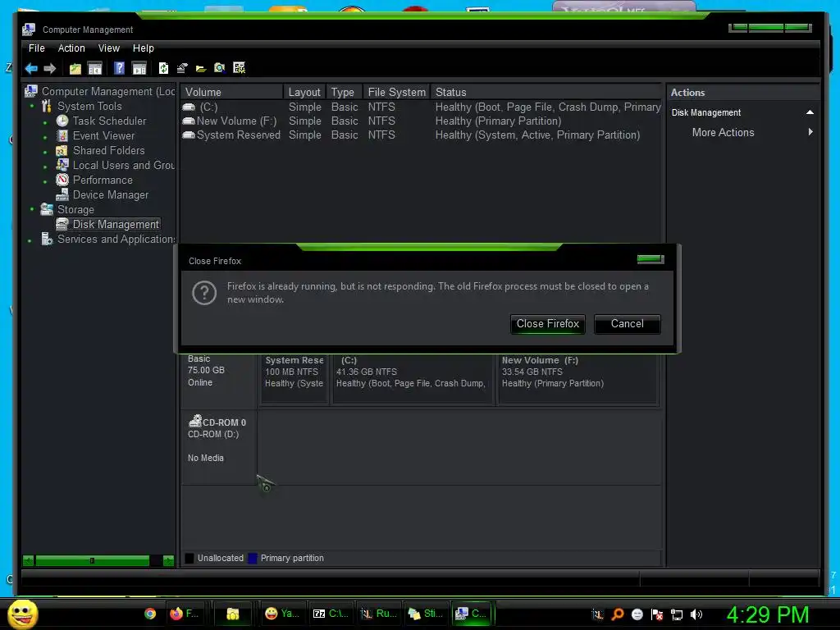The width and height of the screenshot is (840, 630).
Task: Open Chrome from the taskbar
Action: coord(150,614)
